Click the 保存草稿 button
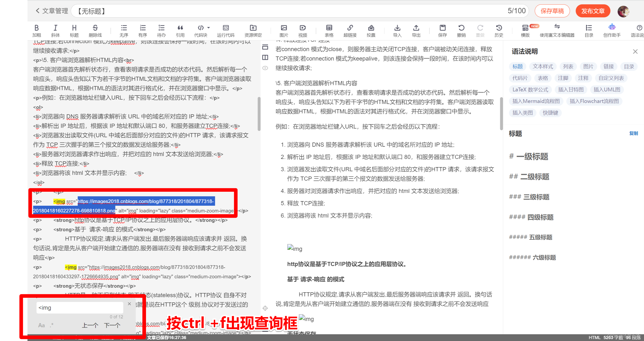The width and height of the screenshot is (644, 341). pyautogui.click(x=552, y=11)
